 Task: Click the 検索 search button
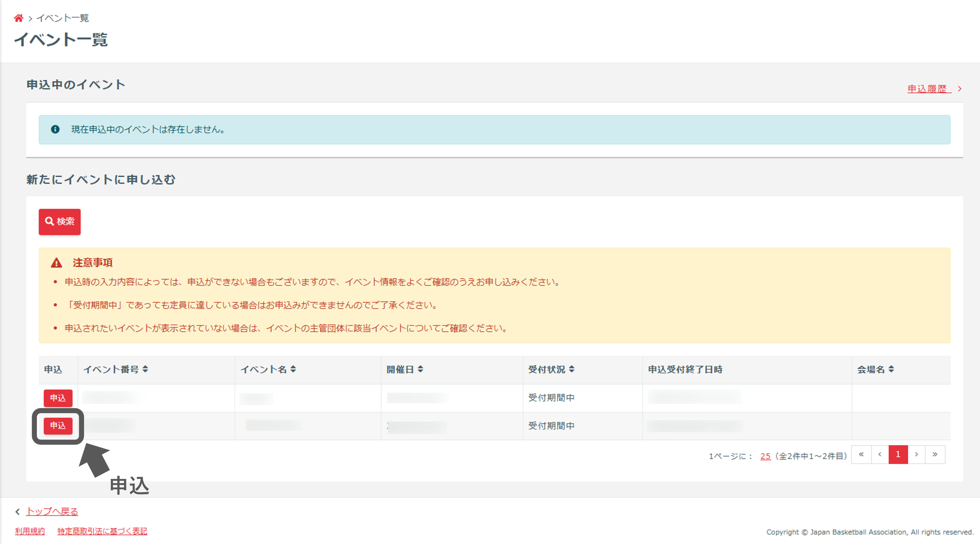[x=59, y=221]
